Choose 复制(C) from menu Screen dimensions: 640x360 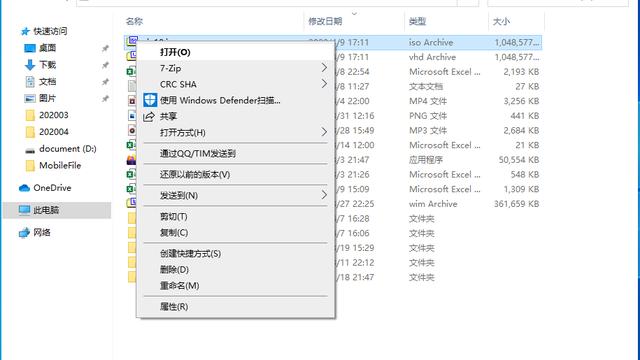pos(236,233)
